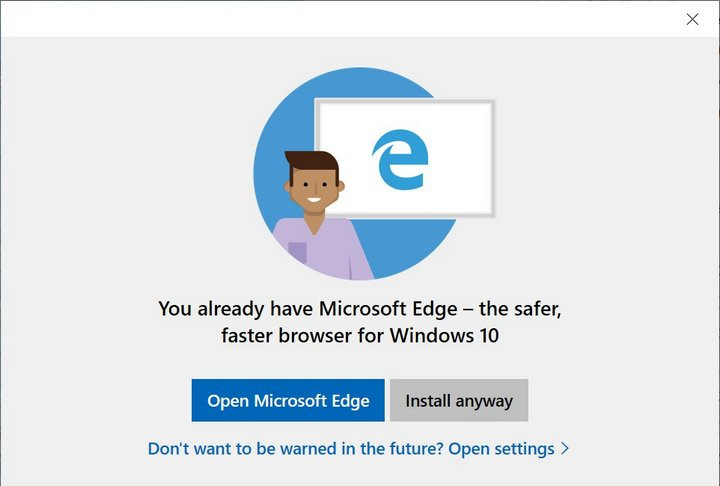Click the words 'Windows 10' in the heading

(x=444, y=335)
